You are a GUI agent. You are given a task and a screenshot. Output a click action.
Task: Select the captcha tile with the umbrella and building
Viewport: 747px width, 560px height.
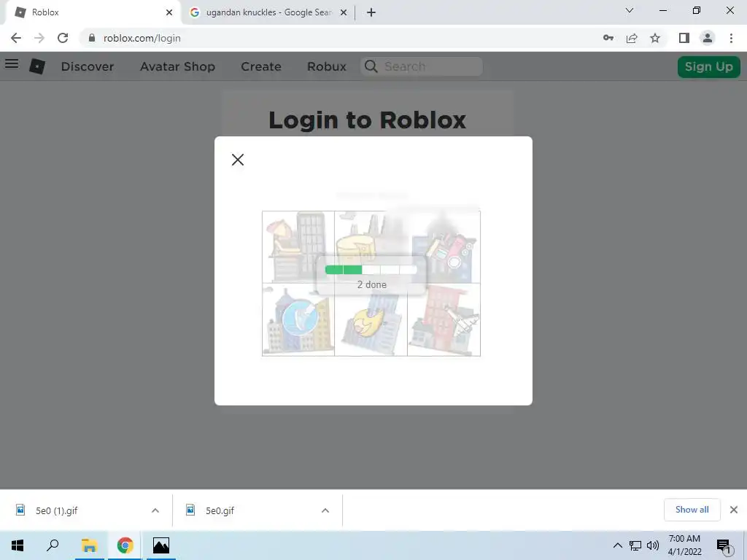[x=298, y=247]
